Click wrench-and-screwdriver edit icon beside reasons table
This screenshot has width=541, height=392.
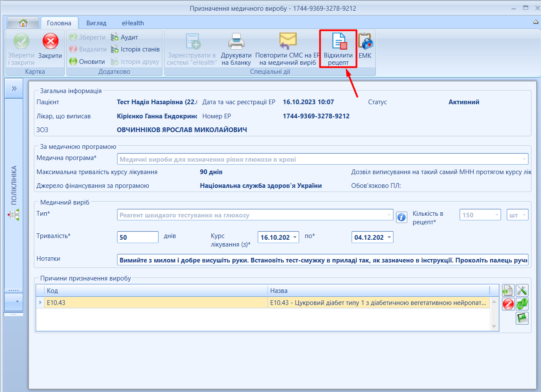tap(522, 290)
